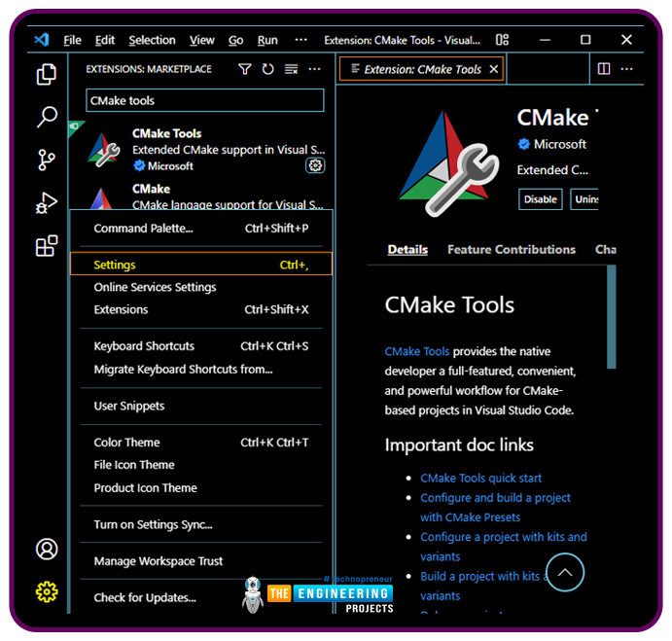Select Turn on Settings Sync...

201,524
